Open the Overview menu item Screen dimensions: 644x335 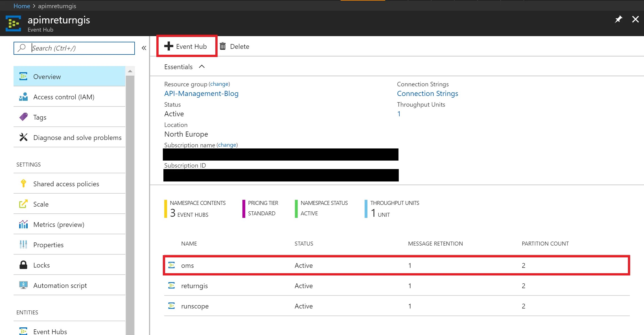click(x=69, y=76)
